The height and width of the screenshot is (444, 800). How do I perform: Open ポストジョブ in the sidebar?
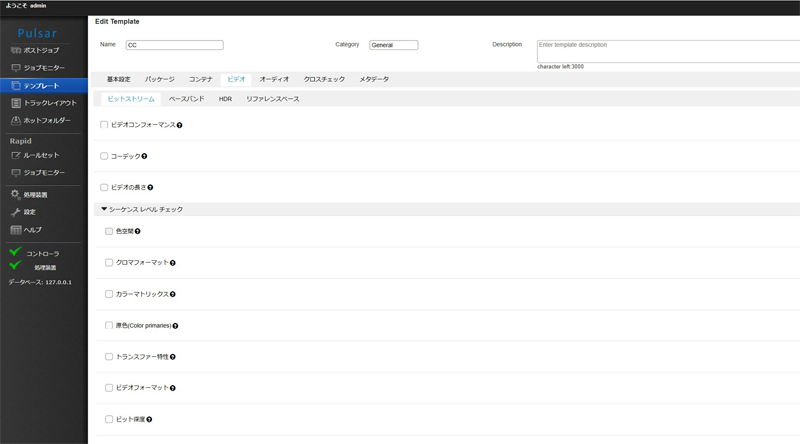click(41, 50)
